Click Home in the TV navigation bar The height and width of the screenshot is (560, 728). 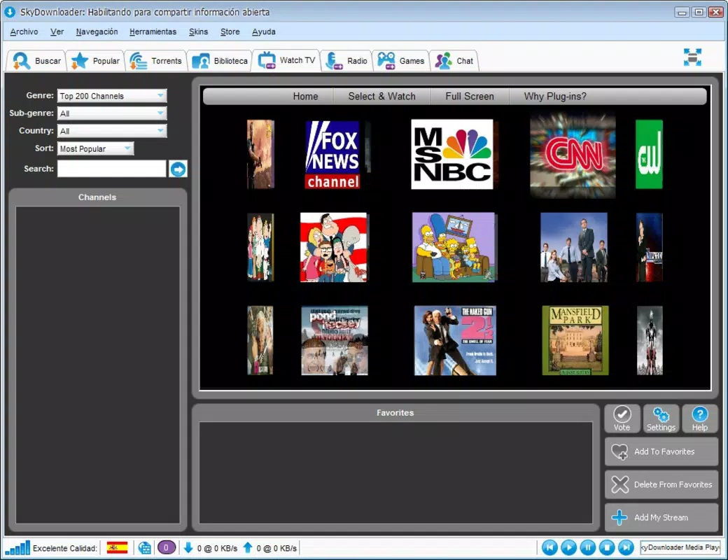(x=305, y=96)
